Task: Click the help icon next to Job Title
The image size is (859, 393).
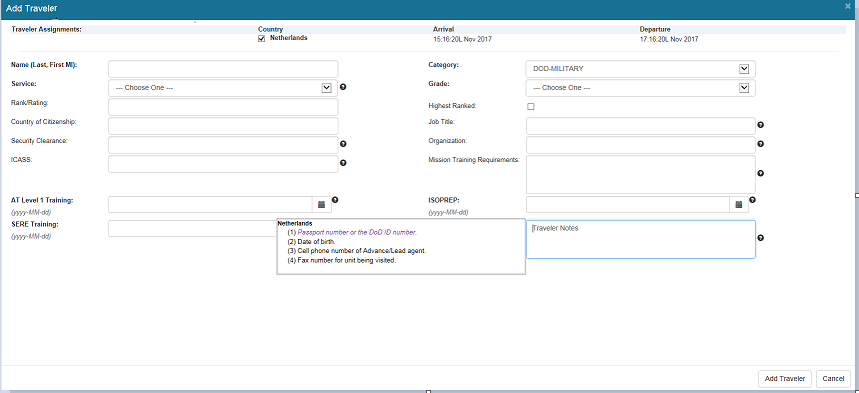Action: click(x=760, y=125)
